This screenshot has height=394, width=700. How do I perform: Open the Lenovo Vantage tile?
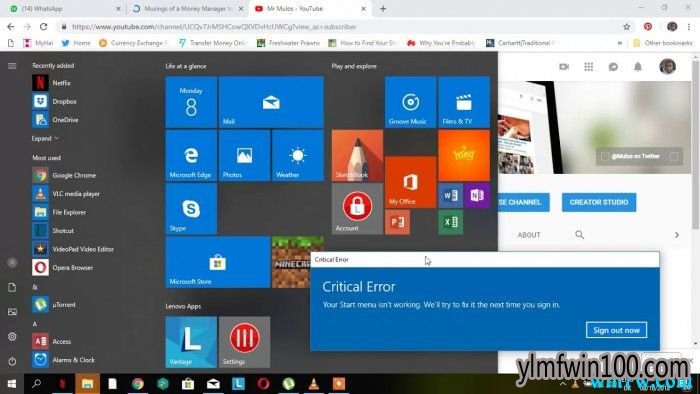[191, 342]
